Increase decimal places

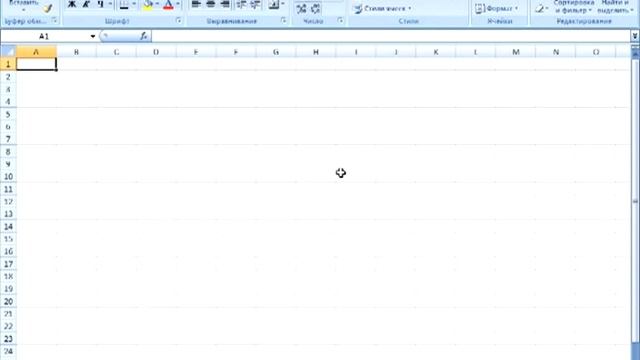click(x=301, y=8)
